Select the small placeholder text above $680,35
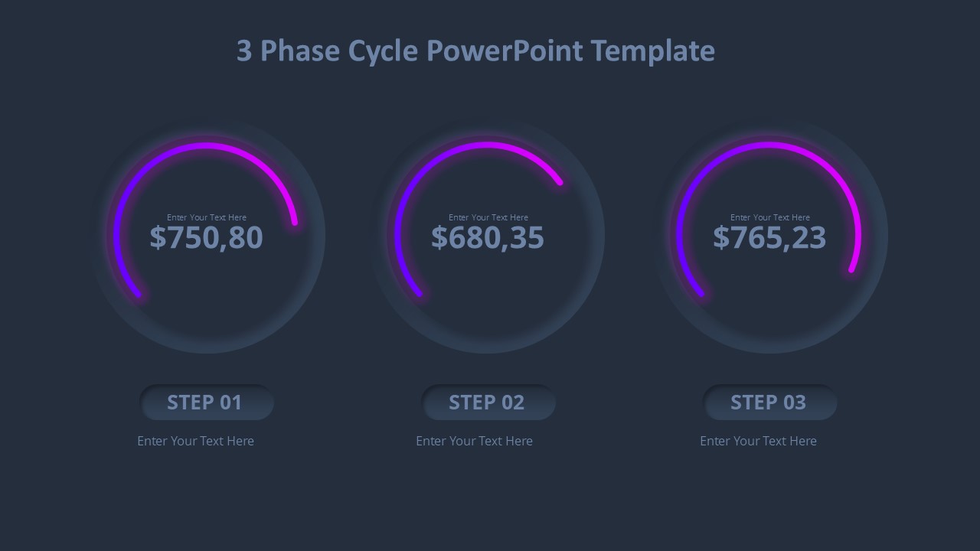The width and height of the screenshot is (980, 551). click(x=488, y=217)
